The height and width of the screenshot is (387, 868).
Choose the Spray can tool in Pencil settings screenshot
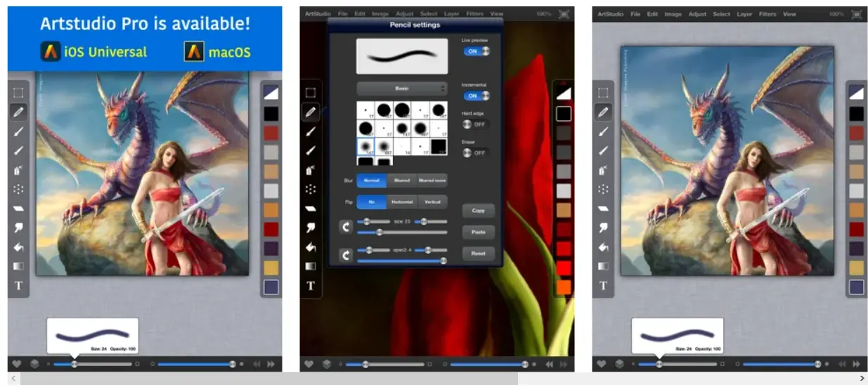[311, 169]
